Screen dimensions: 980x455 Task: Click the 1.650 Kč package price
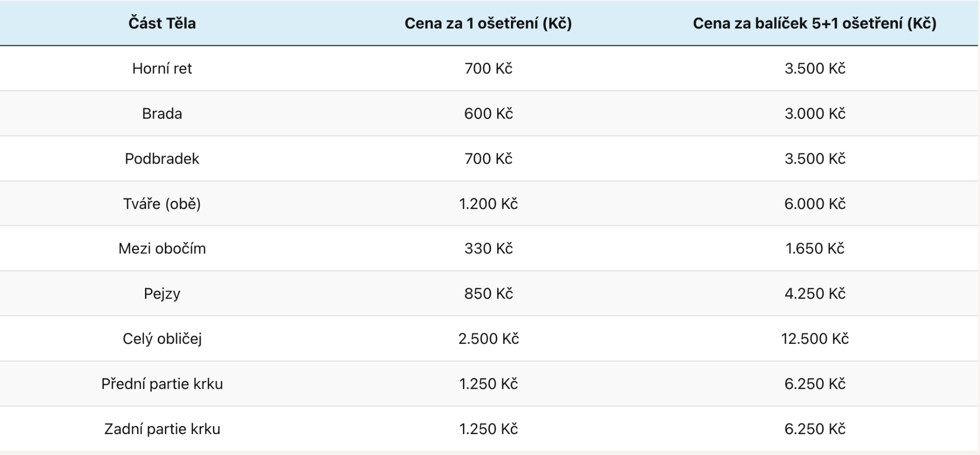(814, 248)
